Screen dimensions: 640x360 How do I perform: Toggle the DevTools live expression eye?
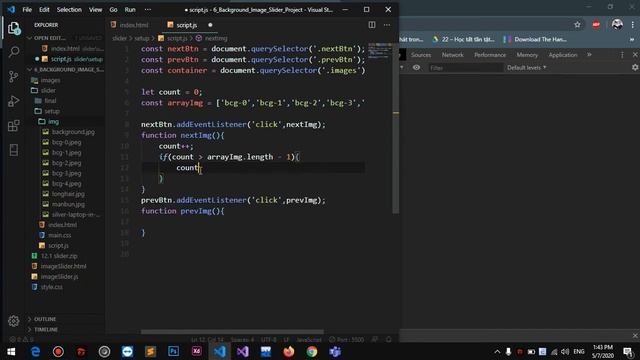(416, 68)
